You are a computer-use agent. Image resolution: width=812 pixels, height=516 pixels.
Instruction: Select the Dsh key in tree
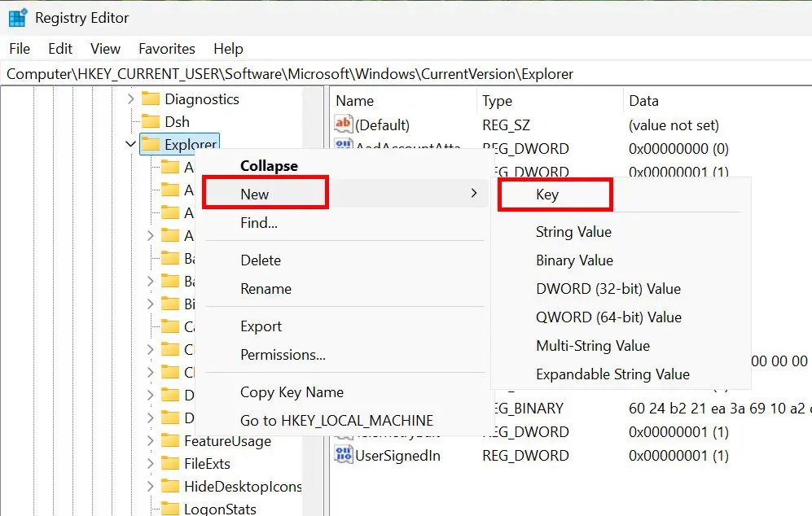tap(177, 121)
